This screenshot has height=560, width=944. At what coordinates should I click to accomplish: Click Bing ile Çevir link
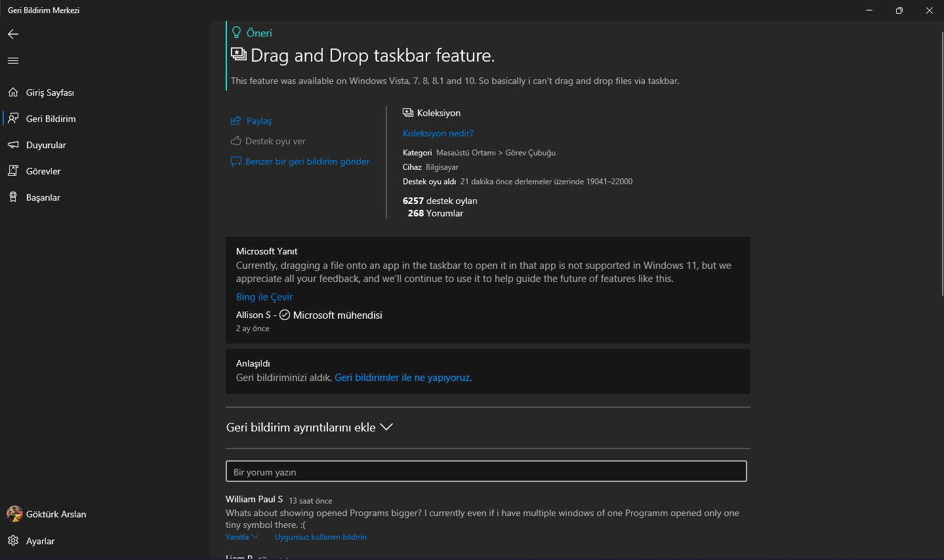[x=264, y=297]
